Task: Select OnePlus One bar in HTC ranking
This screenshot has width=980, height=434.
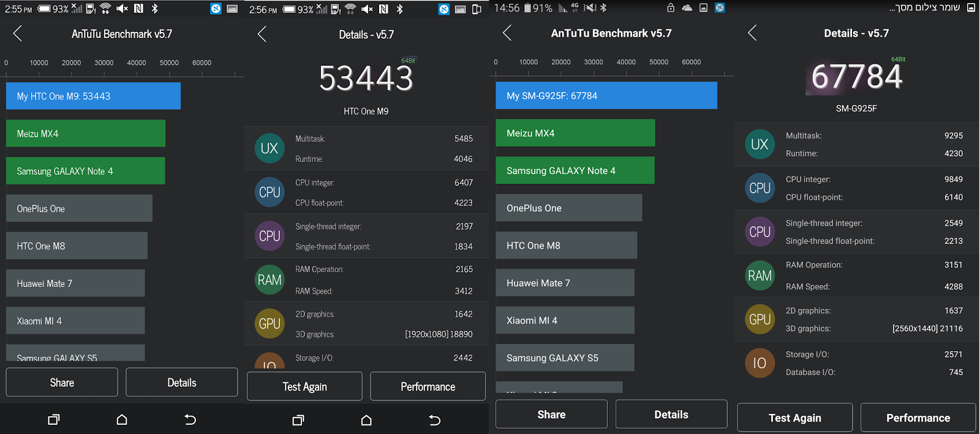Action: (79, 208)
